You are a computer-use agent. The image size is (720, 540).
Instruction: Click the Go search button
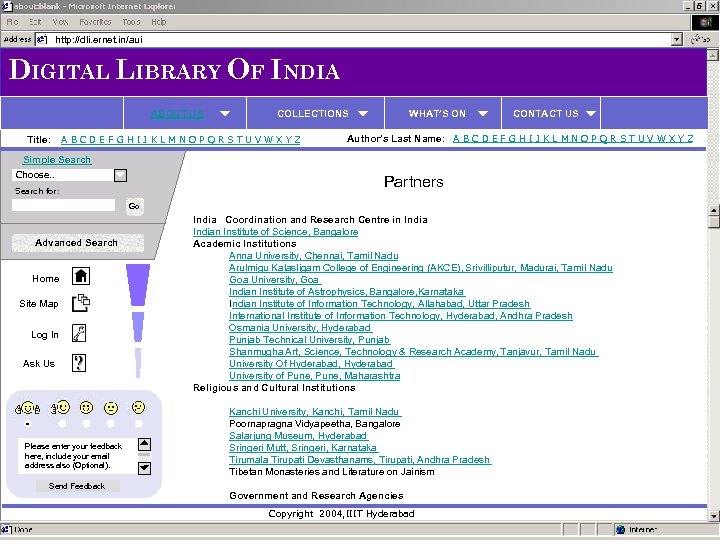click(134, 206)
